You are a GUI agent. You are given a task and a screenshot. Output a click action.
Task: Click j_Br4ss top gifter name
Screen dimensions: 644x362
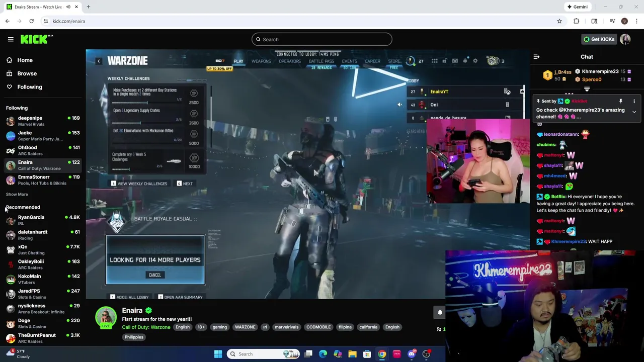[x=562, y=72]
